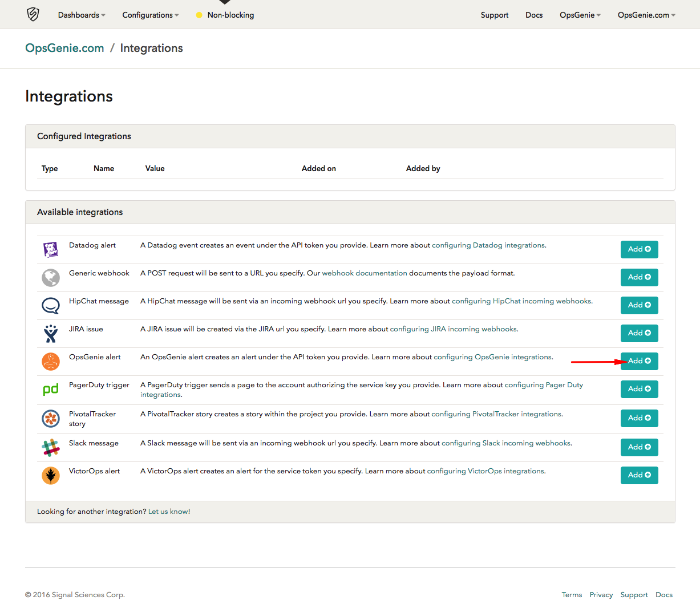Add the JIRA issue integration
This screenshot has width=700, height=604.
[x=640, y=333]
